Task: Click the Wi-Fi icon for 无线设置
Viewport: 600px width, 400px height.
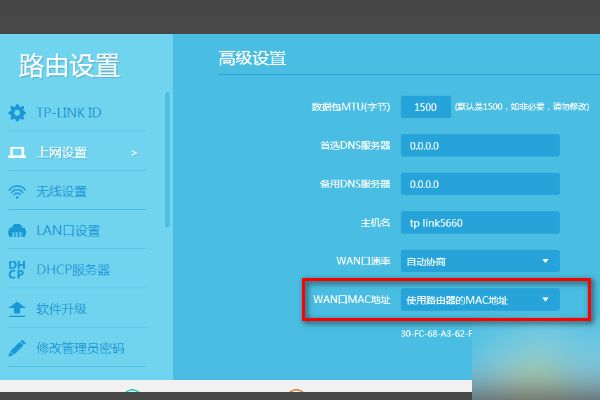Action: [17, 191]
